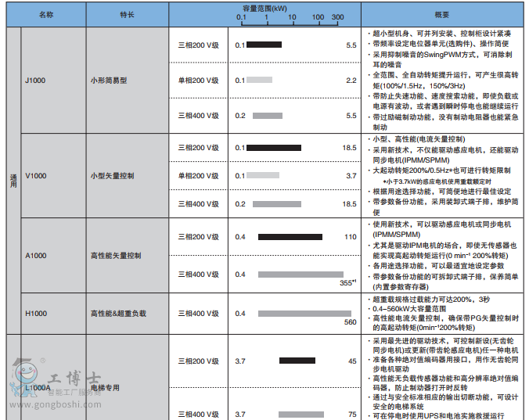Select the black A1000 bar ending at 110

pyautogui.click(x=290, y=237)
